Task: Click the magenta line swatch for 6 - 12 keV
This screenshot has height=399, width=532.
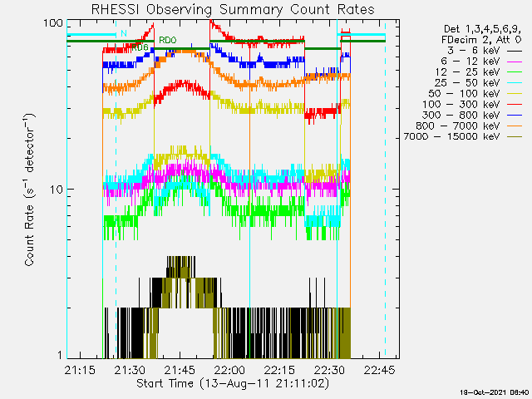Action: pyautogui.click(x=515, y=62)
